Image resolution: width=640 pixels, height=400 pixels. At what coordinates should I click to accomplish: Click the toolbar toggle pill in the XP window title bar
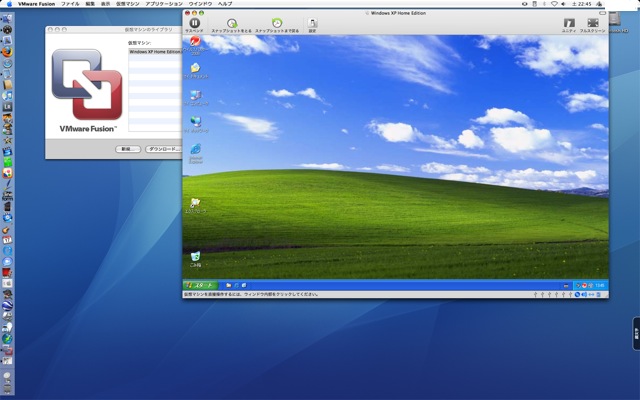pos(602,13)
